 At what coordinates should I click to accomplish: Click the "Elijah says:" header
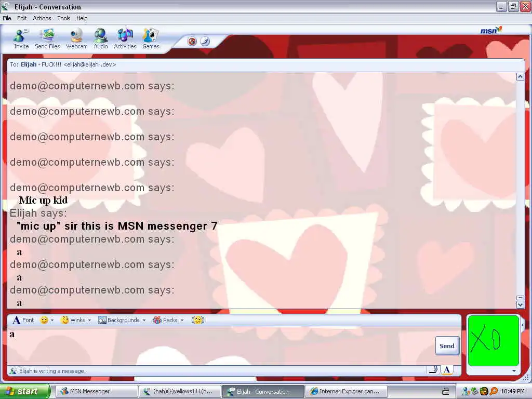tap(38, 213)
